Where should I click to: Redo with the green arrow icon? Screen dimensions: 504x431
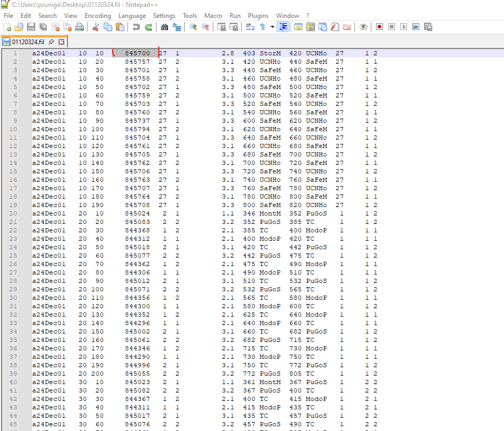click(x=148, y=27)
